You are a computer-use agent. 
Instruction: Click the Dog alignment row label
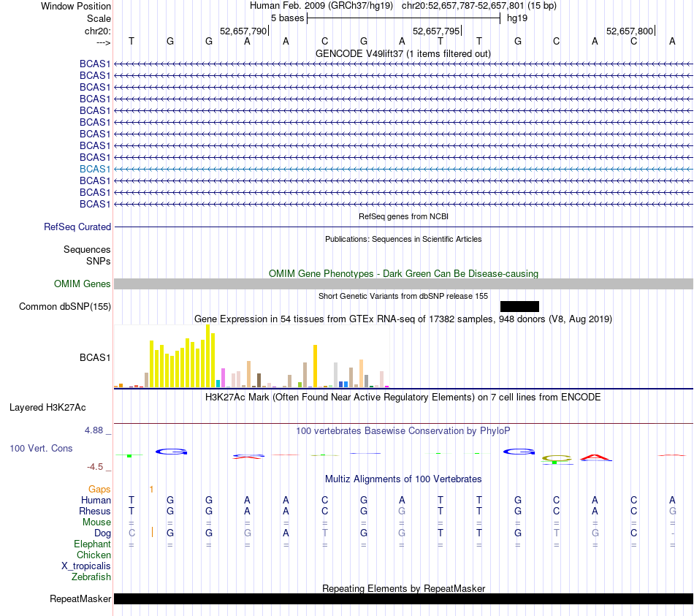coord(102,533)
